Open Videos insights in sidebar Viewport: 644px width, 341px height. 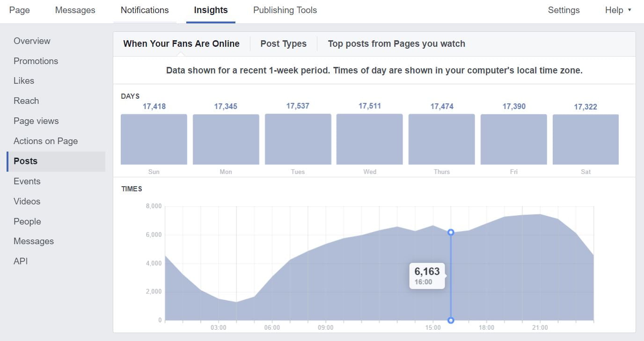point(27,202)
